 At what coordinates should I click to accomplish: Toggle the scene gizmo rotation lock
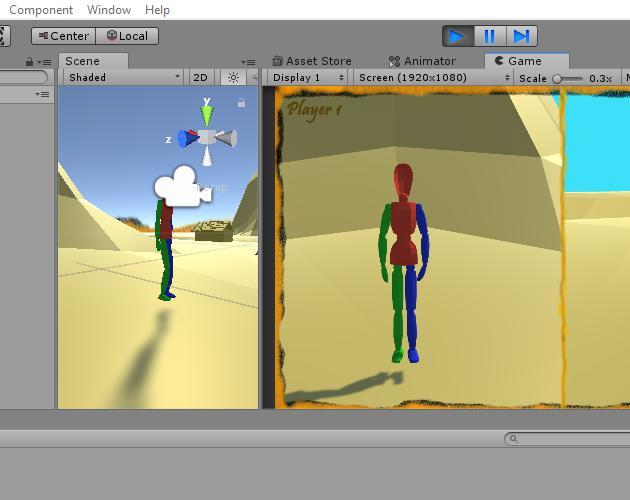pyautogui.click(x=241, y=102)
